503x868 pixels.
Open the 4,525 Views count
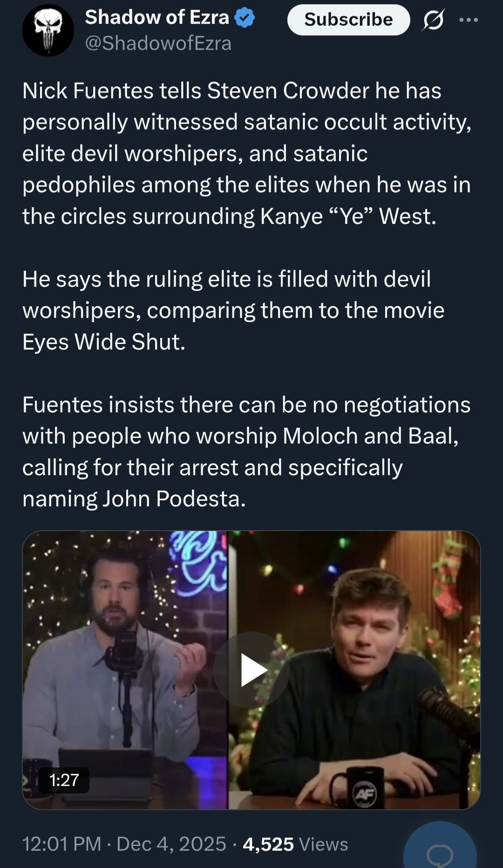pos(295,844)
